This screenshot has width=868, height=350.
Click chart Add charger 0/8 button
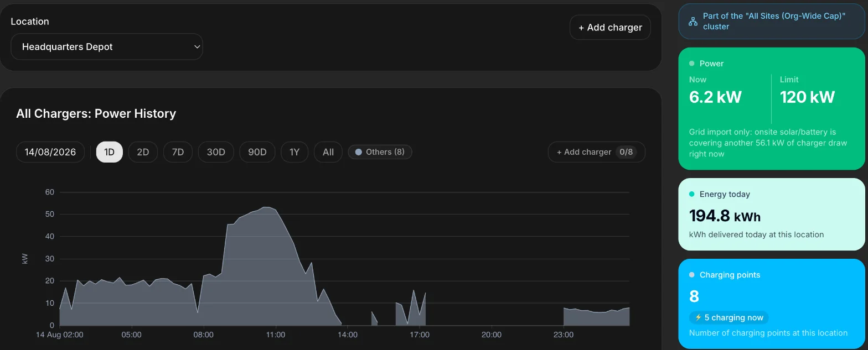pos(596,152)
